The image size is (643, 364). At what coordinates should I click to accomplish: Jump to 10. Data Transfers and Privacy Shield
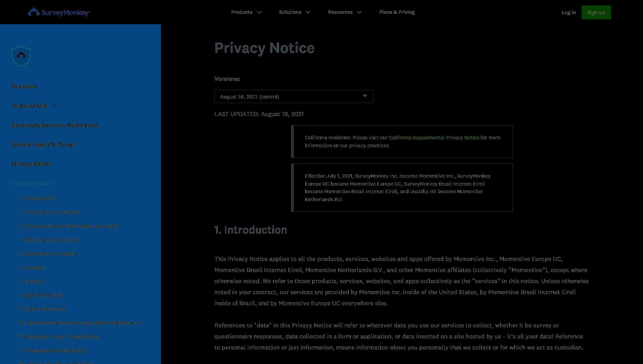(x=81, y=323)
